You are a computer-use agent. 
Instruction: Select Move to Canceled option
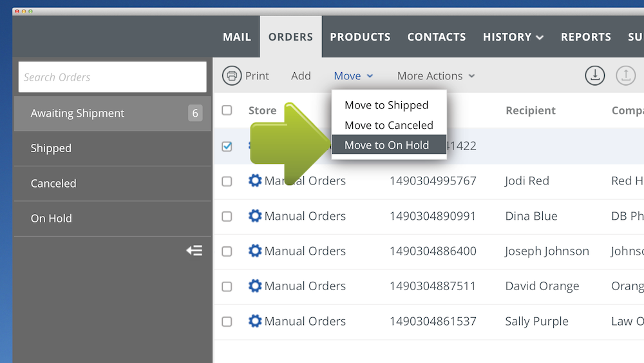point(389,125)
